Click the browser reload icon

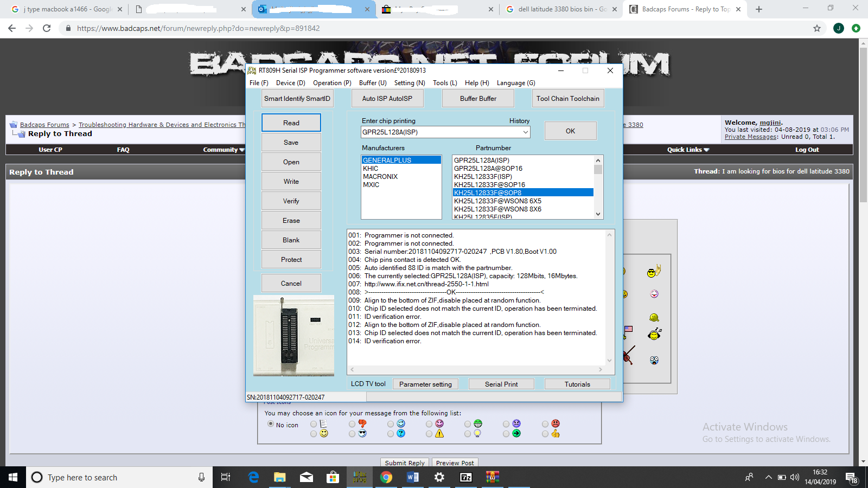[47, 28]
